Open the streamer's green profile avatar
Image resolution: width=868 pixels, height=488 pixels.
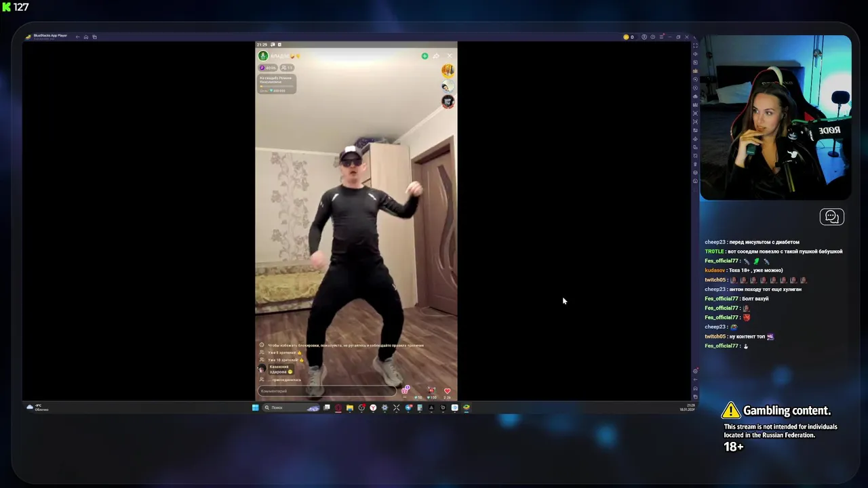263,56
